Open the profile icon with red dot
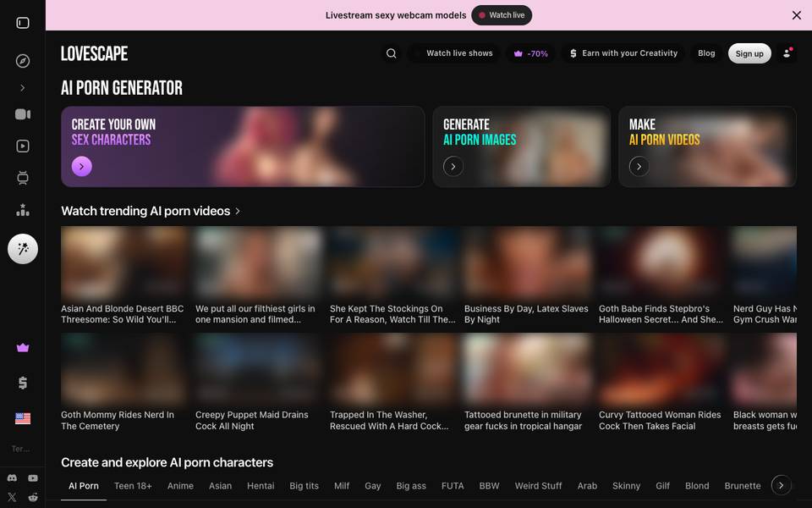812x508 pixels. pos(787,53)
